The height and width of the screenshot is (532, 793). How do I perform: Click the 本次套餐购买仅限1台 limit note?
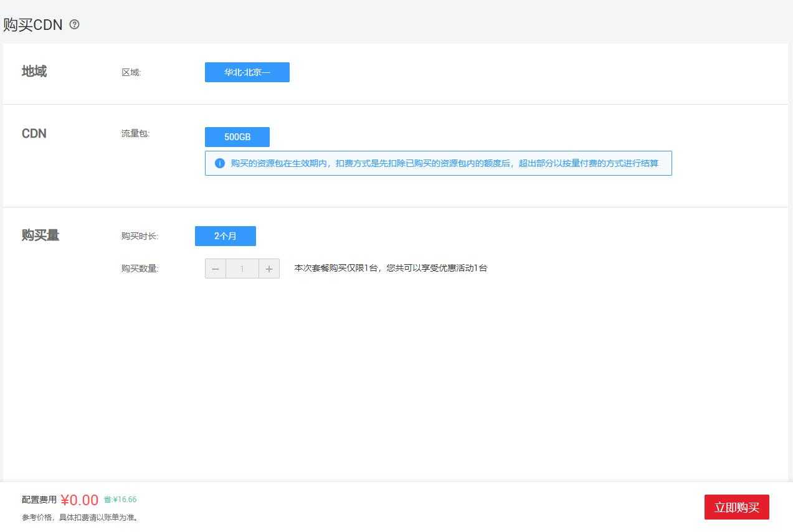point(391,268)
